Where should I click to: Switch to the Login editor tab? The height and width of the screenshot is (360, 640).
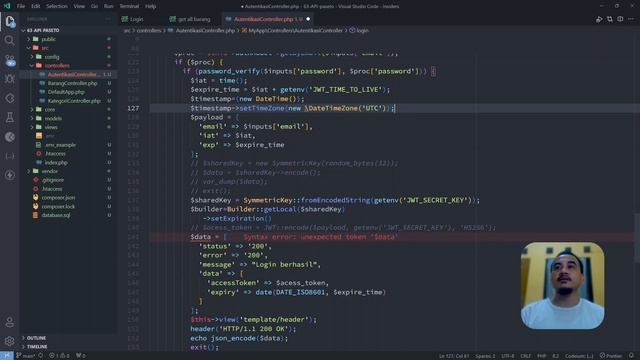point(137,19)
